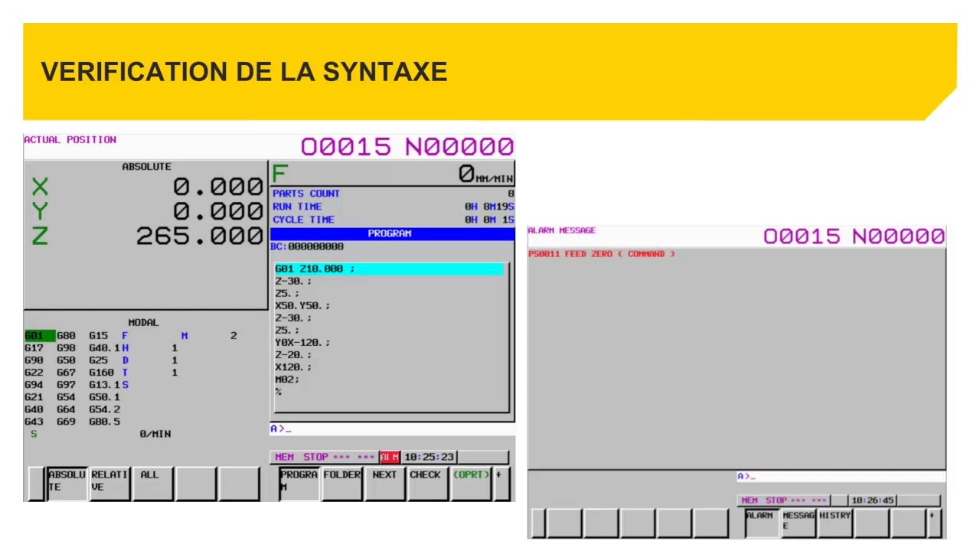Screen dimensions: 980x551
Task: Open the HISTRY alarm history soft key
Action: (835, 523)
